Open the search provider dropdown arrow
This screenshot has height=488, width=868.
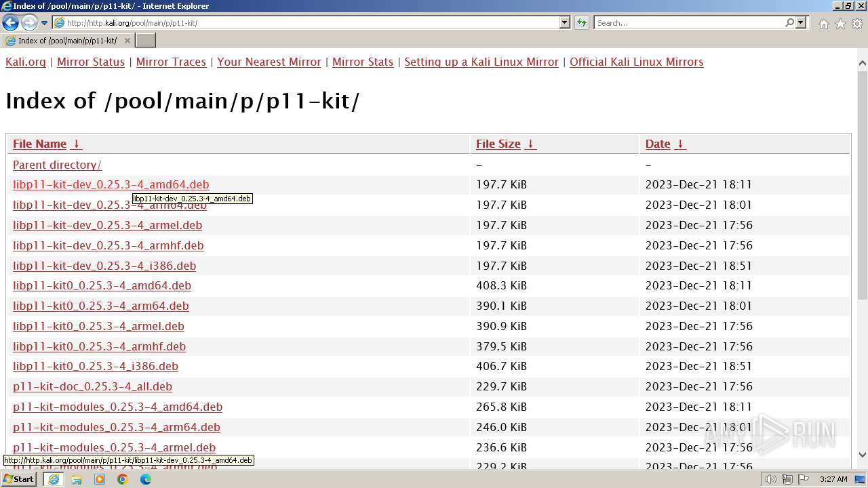[x=801, y=22]
